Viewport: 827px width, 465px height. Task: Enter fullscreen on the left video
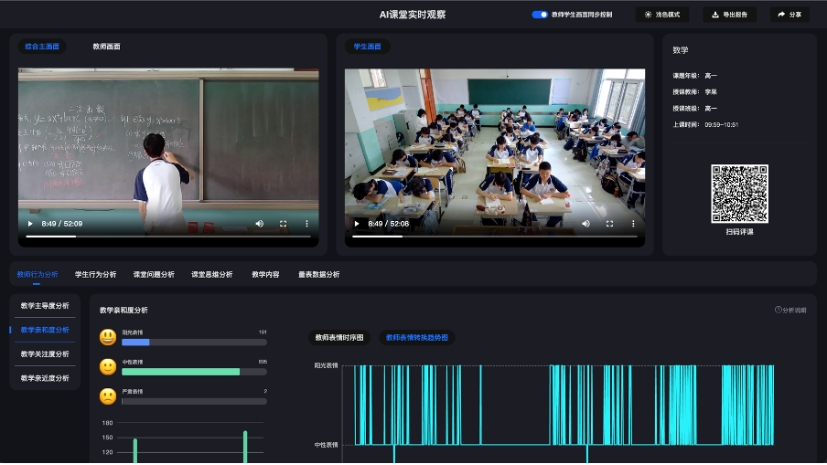pos(283,224)
